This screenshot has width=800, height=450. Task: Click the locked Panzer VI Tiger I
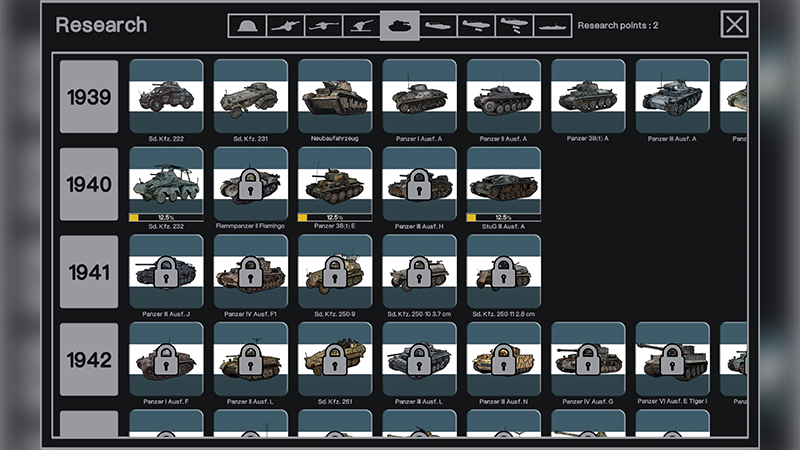pos(672,359)
